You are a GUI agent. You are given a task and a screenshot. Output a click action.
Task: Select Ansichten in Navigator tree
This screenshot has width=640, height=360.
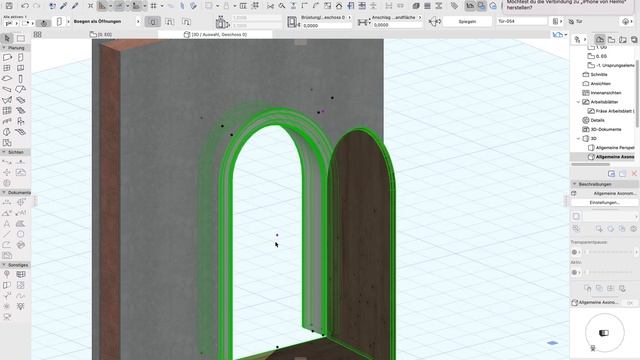600,84
